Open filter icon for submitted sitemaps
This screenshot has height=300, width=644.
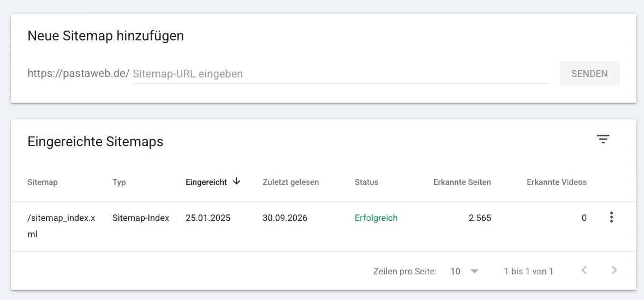[x=603, y=140]
